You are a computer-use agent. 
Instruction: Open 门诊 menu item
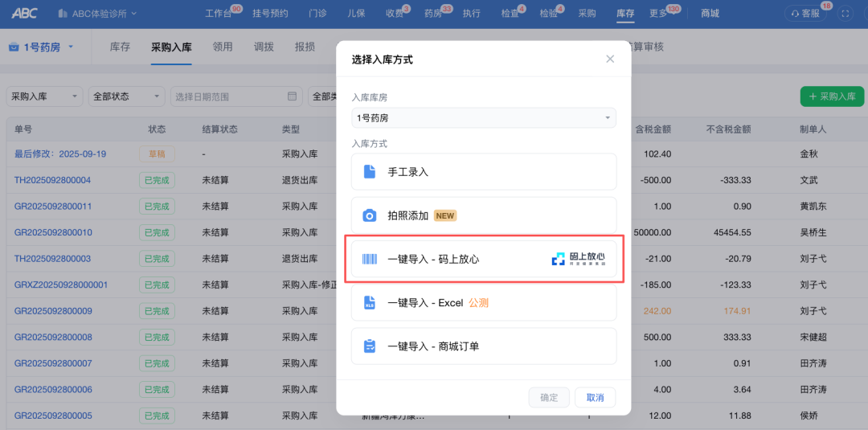317,14
